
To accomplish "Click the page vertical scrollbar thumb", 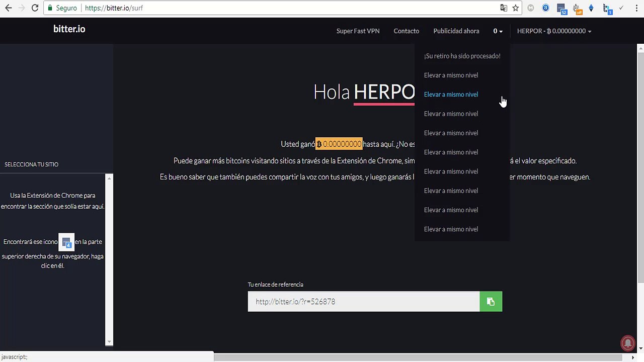I will point(640,167).
